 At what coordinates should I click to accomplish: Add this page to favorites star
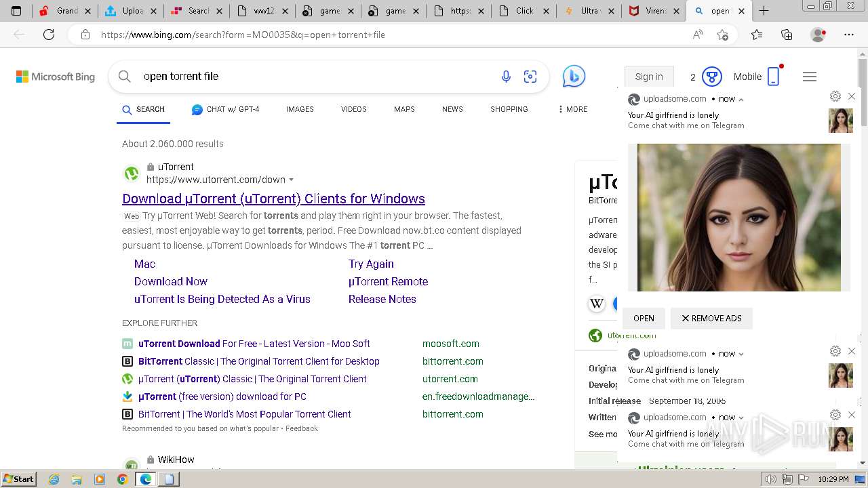click(722, 35)
